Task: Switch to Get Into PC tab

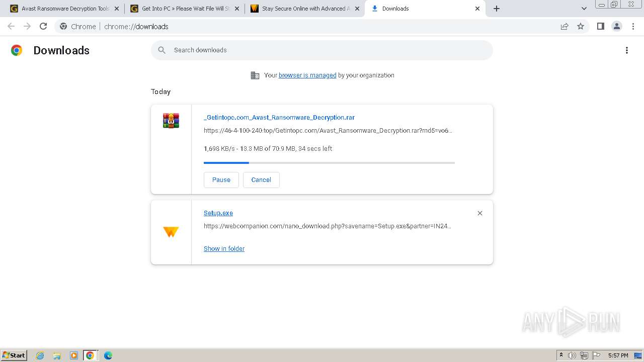Action: click(x=184, y=9)
